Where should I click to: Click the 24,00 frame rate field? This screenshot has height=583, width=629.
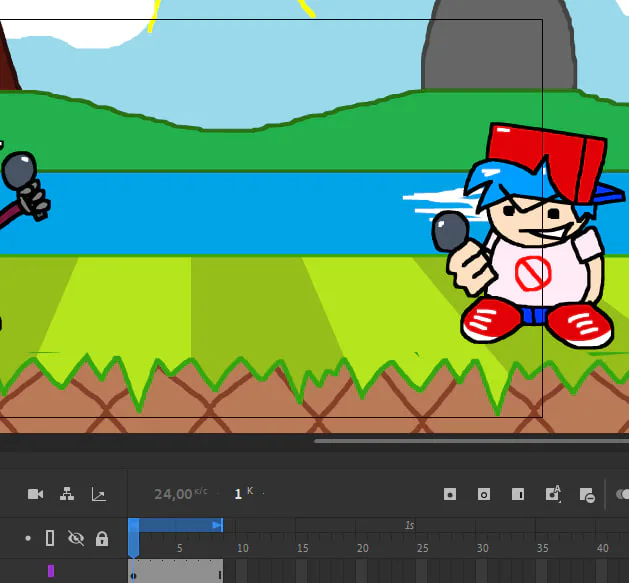[x=173, y=494]
